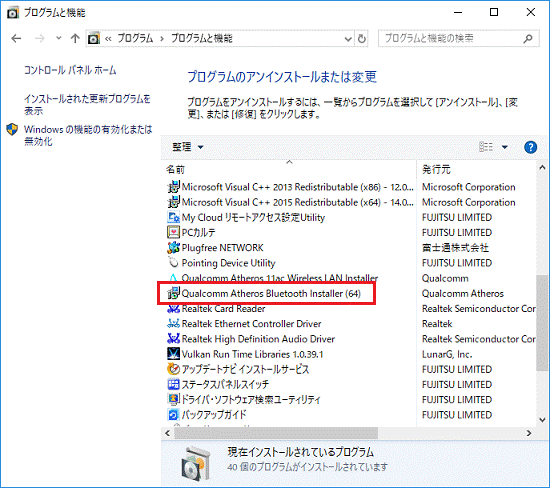Click the breadcrumb separator chevron after プログラム

point(162,39)
